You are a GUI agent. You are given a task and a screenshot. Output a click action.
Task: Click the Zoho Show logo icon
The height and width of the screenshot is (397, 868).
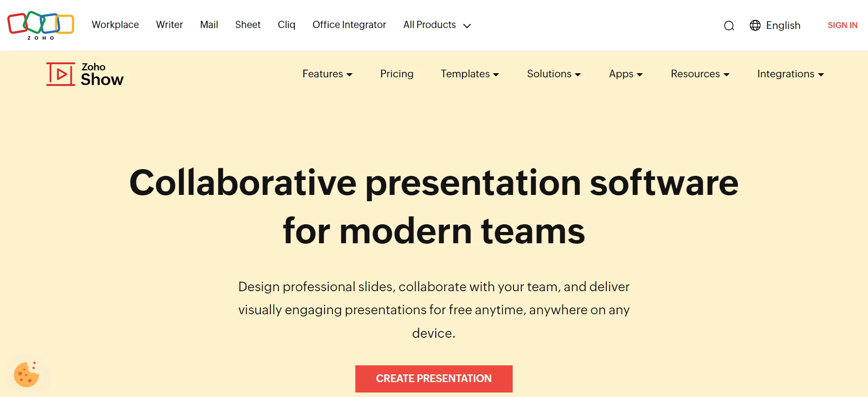click(x=61, y=74)
